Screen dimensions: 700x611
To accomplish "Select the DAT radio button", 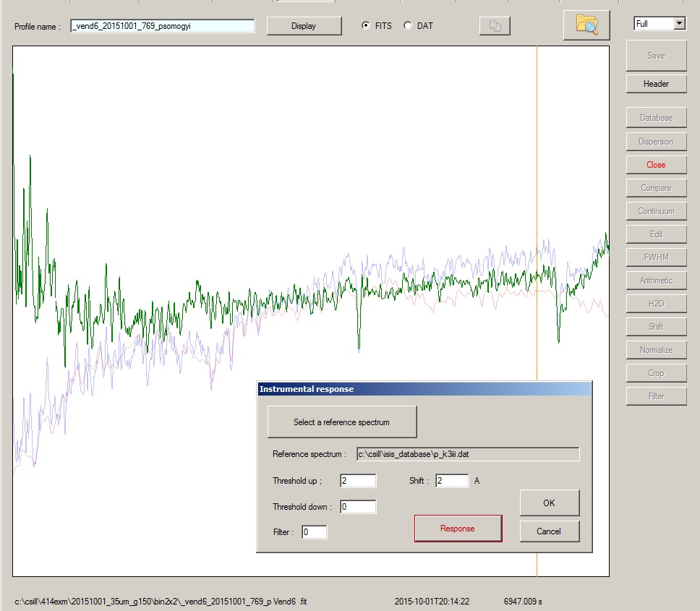I will (407, 25).
